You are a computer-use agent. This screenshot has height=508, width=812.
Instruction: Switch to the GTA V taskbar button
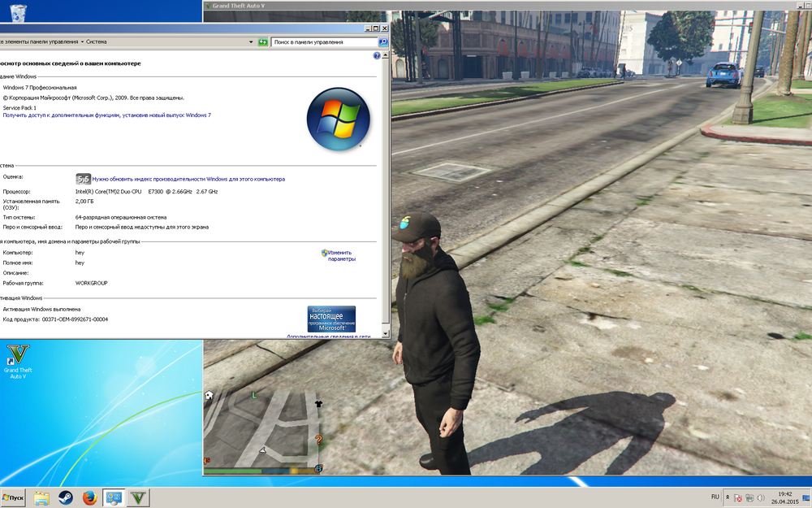pos(138,498)
